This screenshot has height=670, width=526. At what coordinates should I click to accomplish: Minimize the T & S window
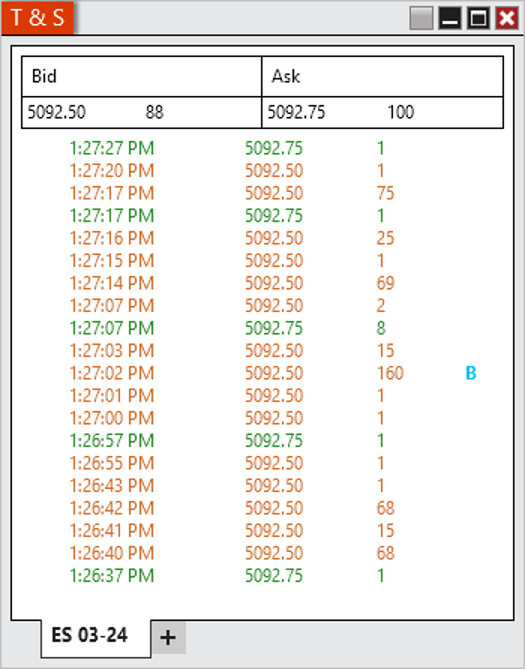(450, 18)
